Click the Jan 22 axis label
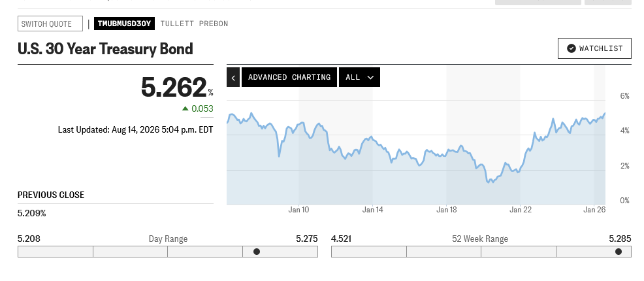Image resolution: width=644 pixels, height=281 pixels. coord(521,210)
